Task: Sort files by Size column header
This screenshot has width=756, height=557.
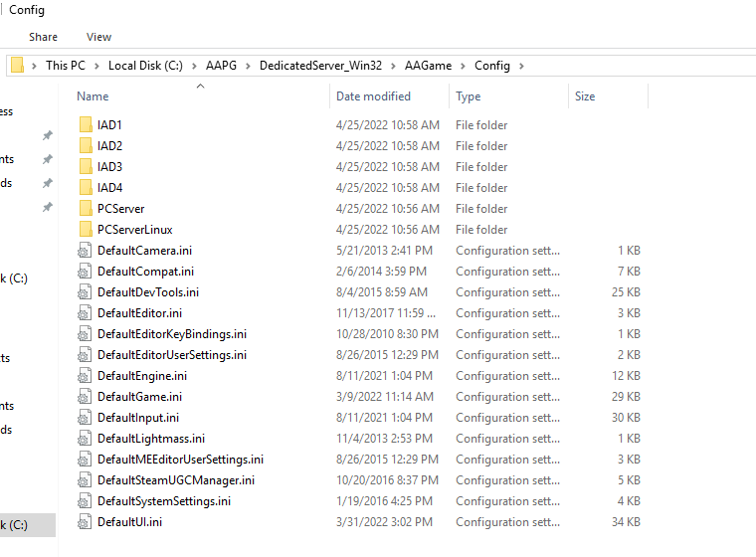Action: point(585,96)
